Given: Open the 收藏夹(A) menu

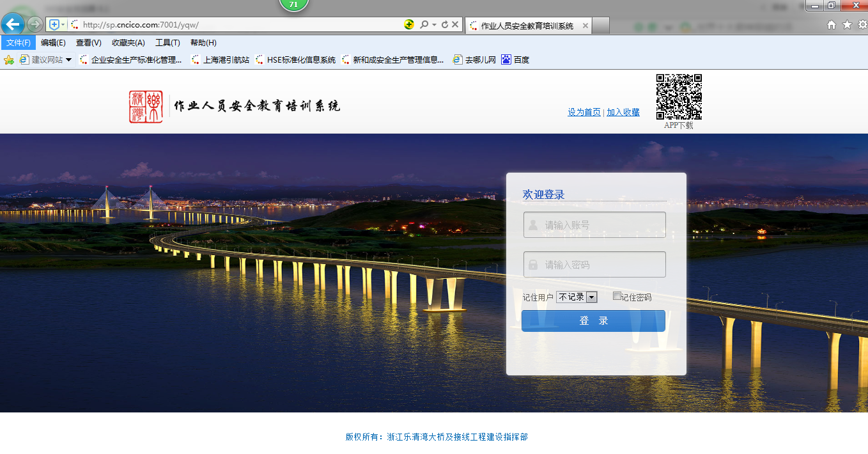Looking at the screenshot, I should (128, 43).
